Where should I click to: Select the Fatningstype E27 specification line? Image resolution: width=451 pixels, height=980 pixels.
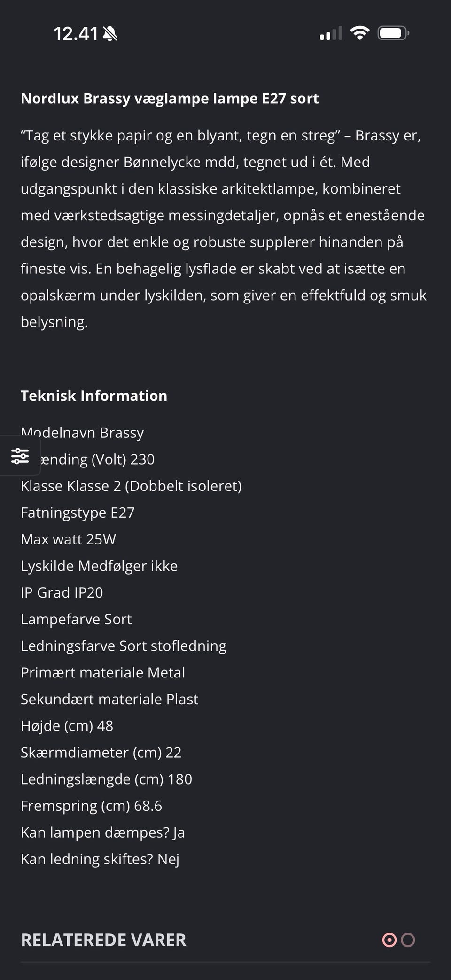78,513
